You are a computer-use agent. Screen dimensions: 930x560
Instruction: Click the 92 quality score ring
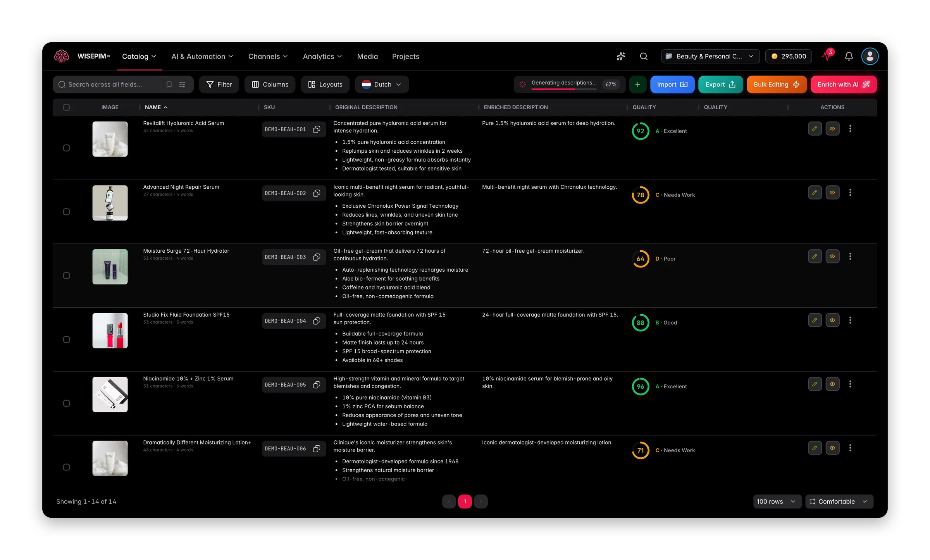pos(640,131)
